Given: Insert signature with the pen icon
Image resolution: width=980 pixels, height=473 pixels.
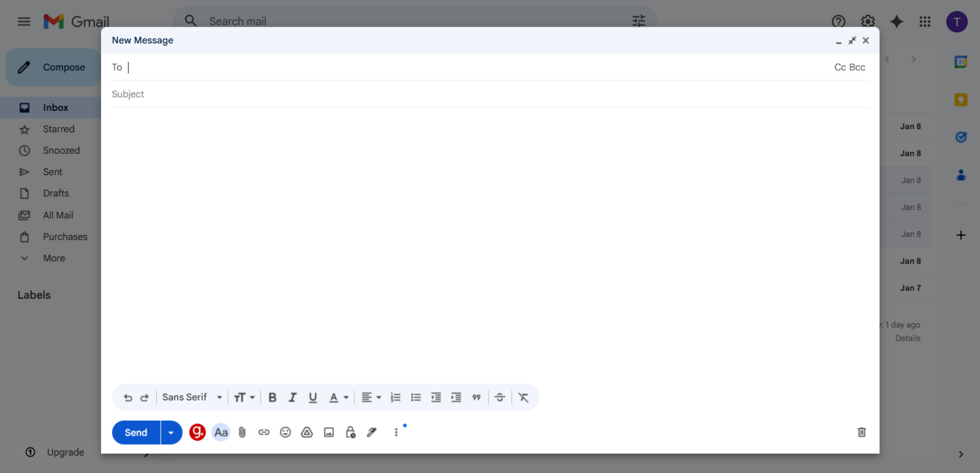Looking at the screenshot, I should 372,432.
